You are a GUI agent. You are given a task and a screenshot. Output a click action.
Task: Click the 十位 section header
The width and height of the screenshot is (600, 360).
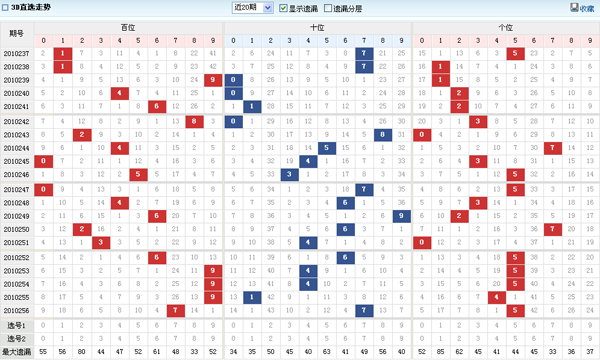pyautogui.click(x=317, y=28)
